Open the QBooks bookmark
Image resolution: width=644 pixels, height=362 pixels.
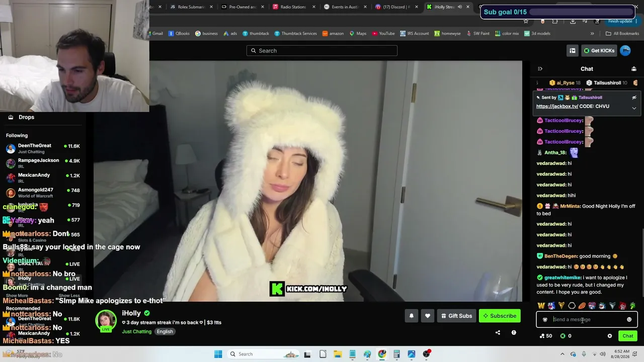179,34
